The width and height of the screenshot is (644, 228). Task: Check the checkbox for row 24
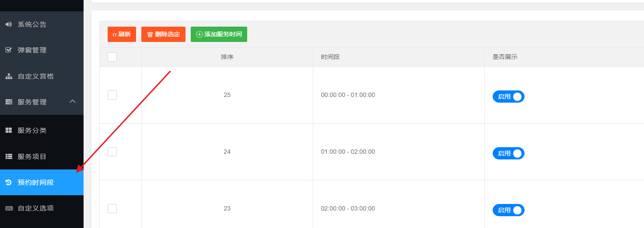pyautogui.click(x=112, y=152)
